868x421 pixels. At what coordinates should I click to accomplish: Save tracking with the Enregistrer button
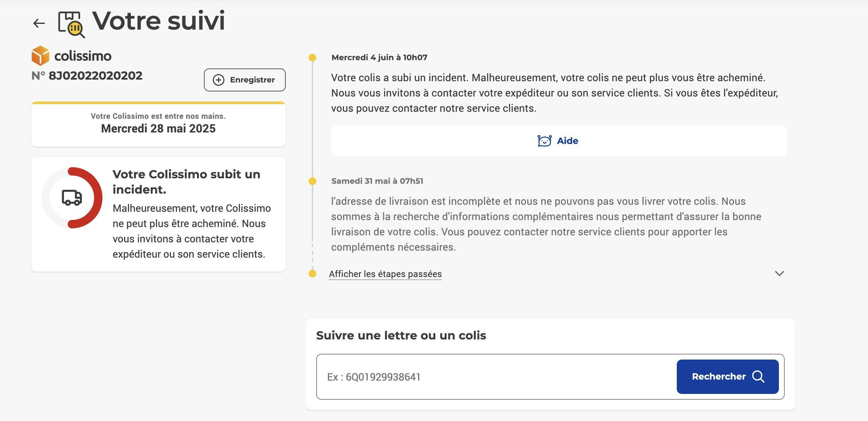click(245, 80)
